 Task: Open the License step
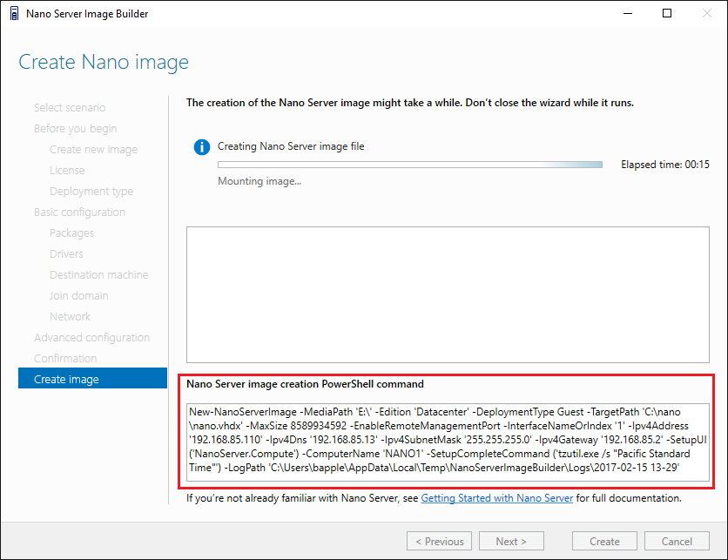[67, 171]
